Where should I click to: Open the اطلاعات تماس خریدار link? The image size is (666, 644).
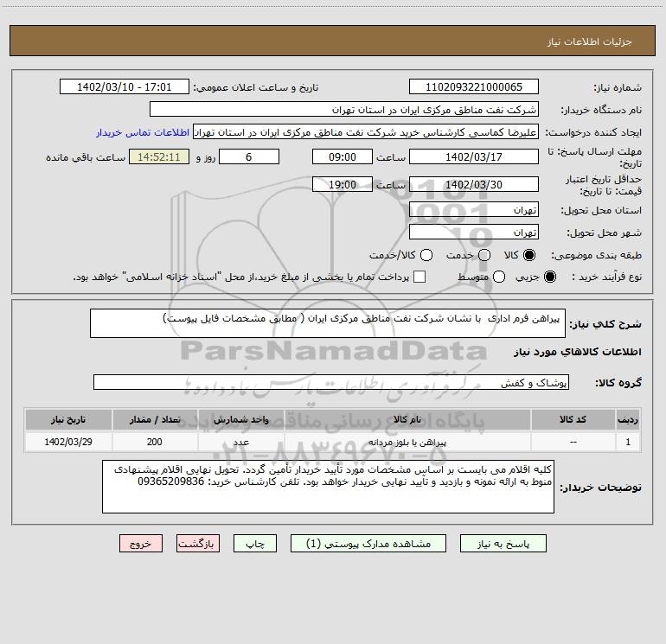pyautogui.click(x=143, y=132)
